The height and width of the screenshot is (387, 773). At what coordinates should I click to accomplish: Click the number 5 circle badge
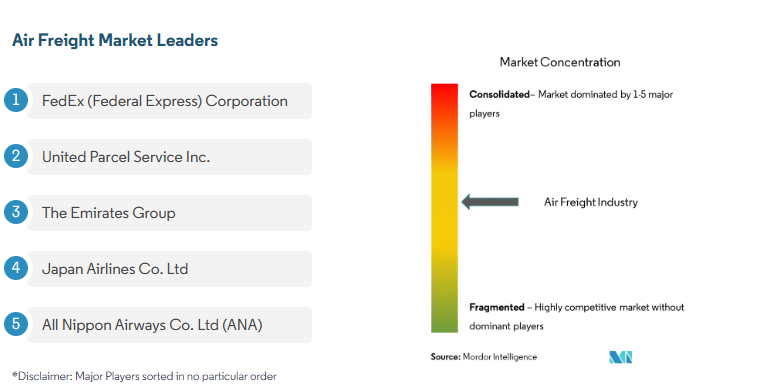point(16,324)
